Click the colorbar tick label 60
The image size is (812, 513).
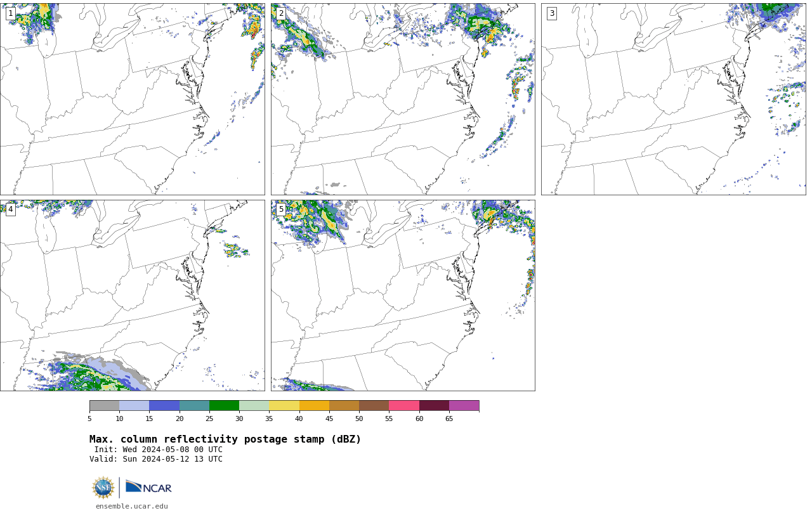[419, 419]
